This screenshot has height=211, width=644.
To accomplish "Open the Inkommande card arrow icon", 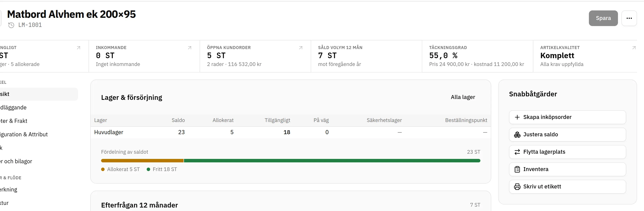I will click(189, 48).
